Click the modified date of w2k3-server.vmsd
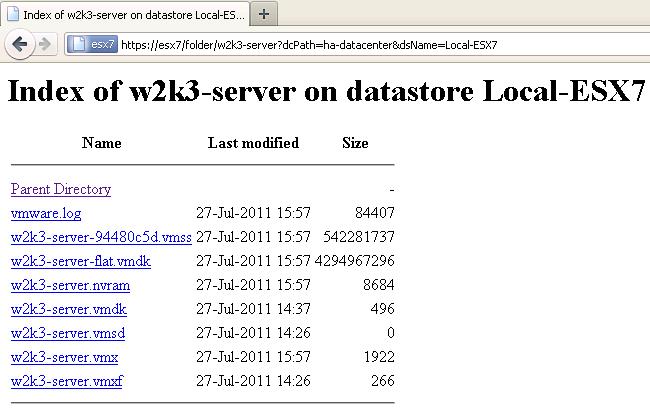Viewport: 650px width, 411px height. point(253,333)
